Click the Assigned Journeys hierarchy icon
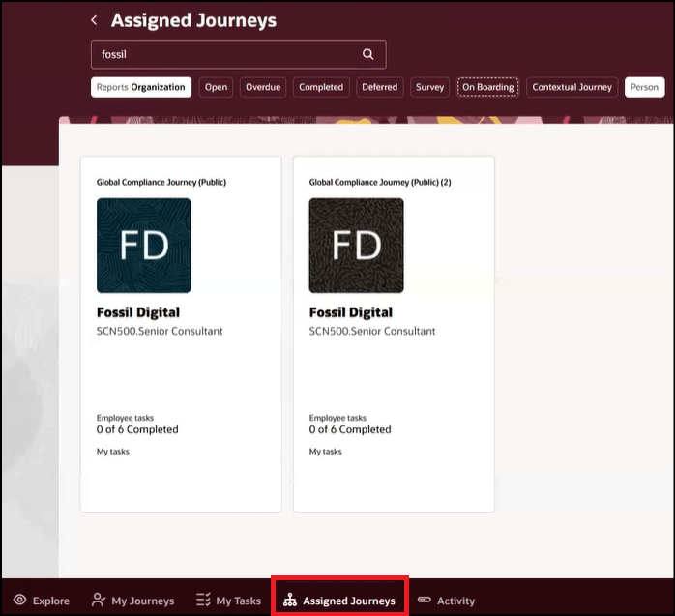Image resolution: width=675 pixels, height=616 pixels. click(290, 601)
